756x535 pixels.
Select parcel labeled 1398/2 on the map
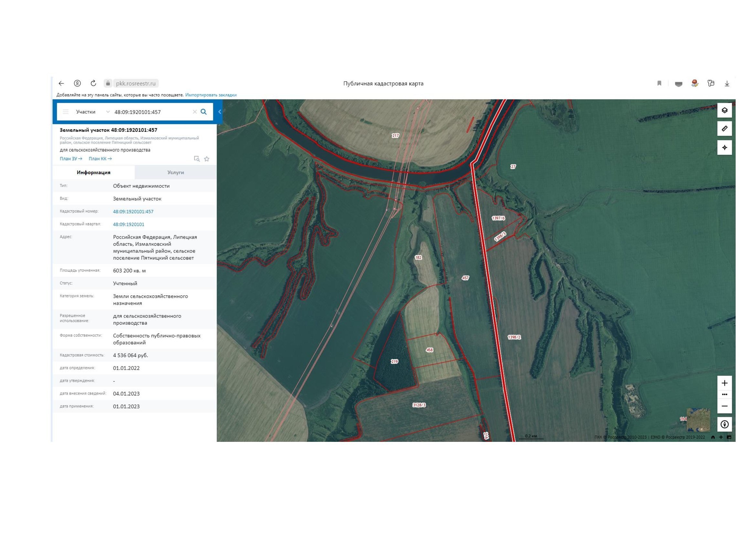[x=514, y=337]
